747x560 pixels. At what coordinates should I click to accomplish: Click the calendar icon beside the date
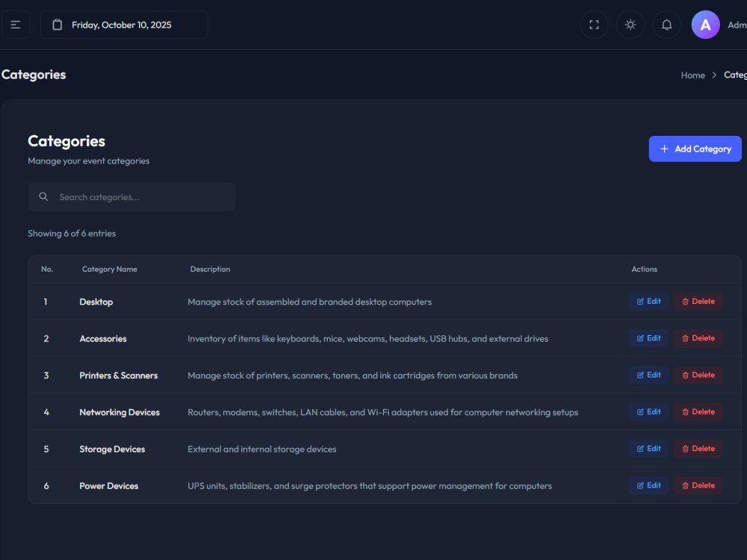[58, 25]
